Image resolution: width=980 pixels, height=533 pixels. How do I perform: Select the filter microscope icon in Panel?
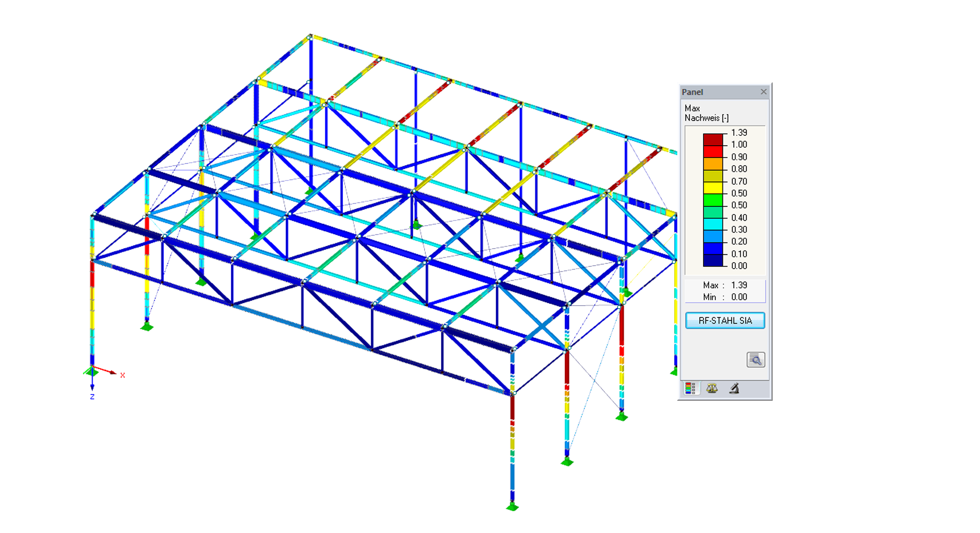(x=734, y=388)
